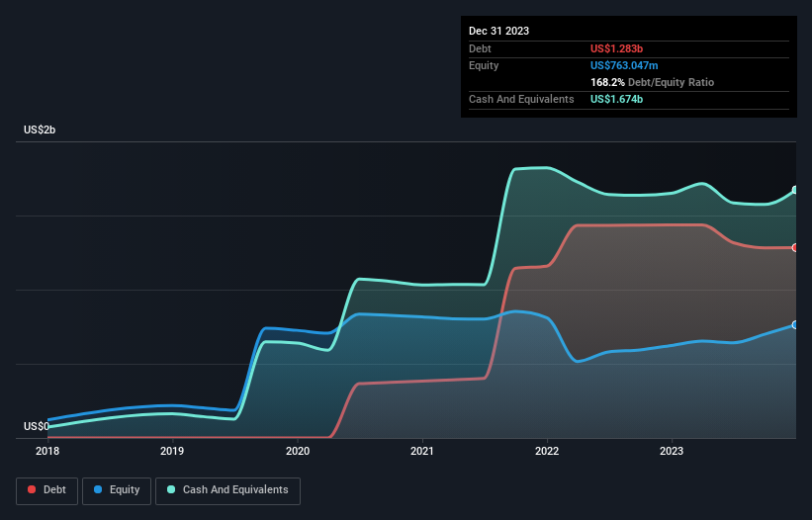The height and width of the screenshot is (520, 812).
Task: Toggle Cash And Equivalents legend button
Action: click(227, 490)
